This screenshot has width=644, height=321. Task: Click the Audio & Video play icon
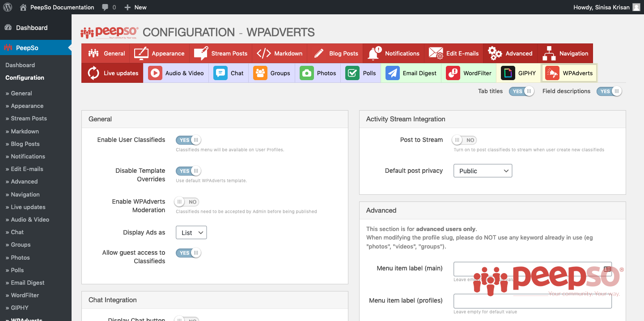(x=155, y=73)
